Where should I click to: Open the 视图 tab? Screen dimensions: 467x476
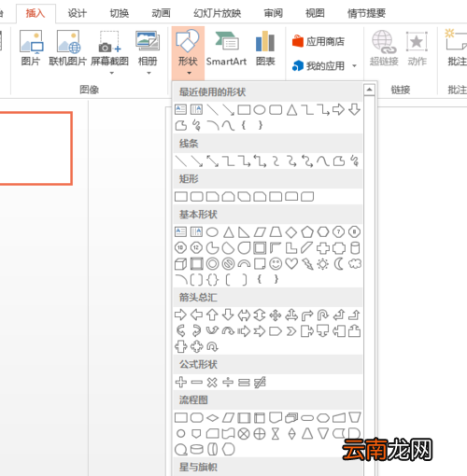point(315,13)
